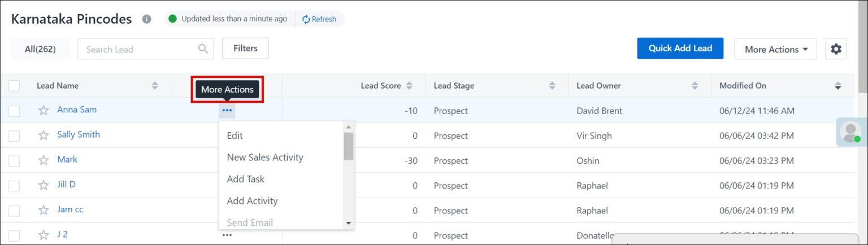
Task: Star the Sally Smith lead
Action: tap(44, 135)
